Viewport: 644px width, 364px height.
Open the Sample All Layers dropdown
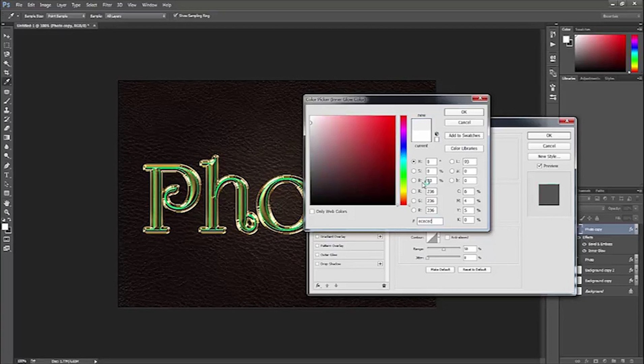[135, 16]
